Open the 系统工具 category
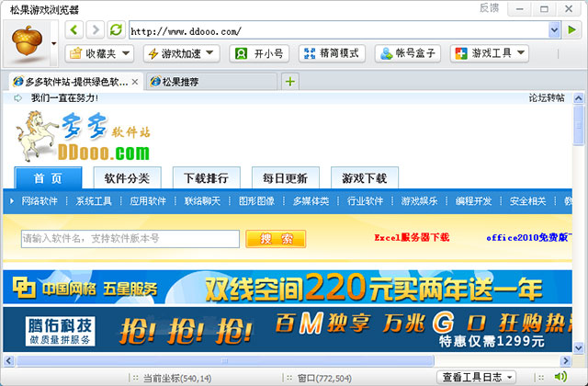Screen dimensions: 588x386 point(94,201)
